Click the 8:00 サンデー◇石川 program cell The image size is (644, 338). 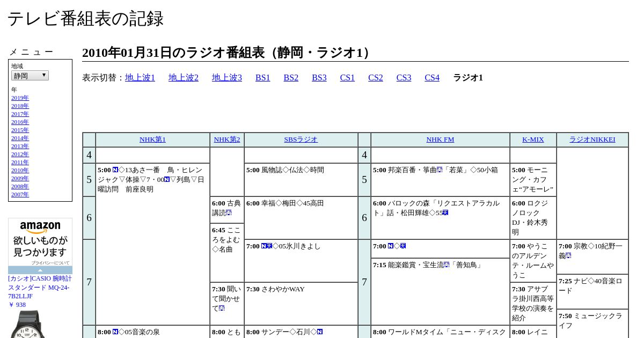(x=301, y=332)
